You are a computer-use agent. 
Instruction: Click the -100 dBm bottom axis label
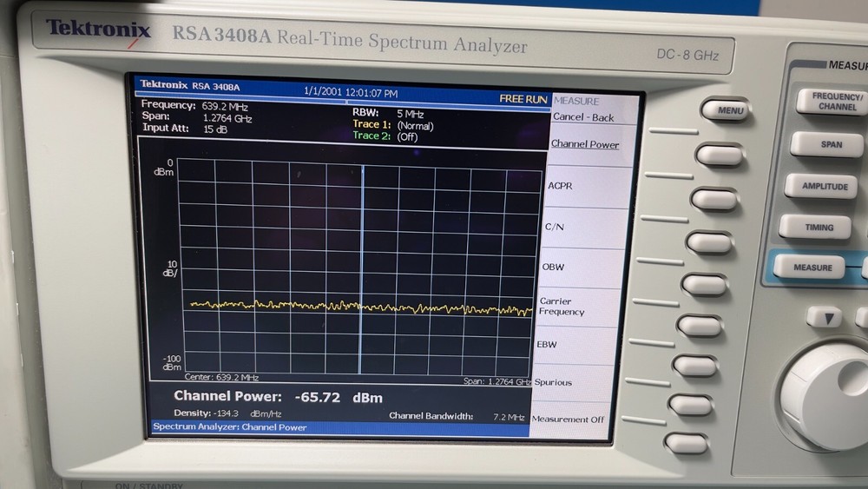(x=171, y=363)
